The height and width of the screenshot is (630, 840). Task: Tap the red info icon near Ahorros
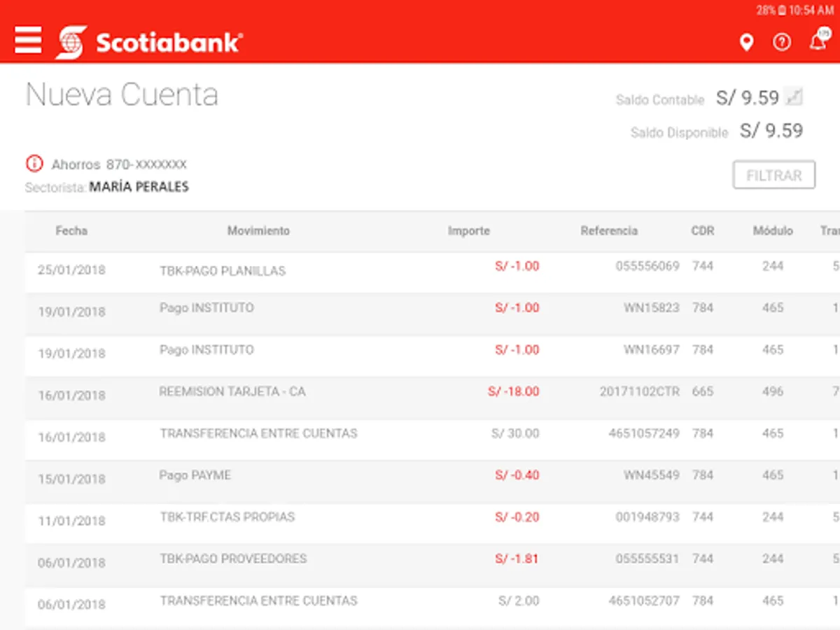(x=34, y=164)
